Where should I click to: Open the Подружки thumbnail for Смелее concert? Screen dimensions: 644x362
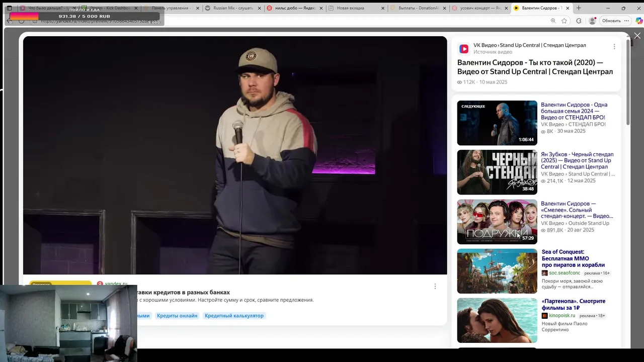coord(497,222)
